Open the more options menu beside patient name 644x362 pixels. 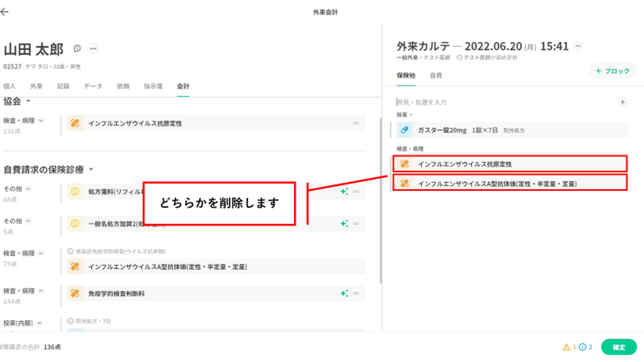pos(93,49)
